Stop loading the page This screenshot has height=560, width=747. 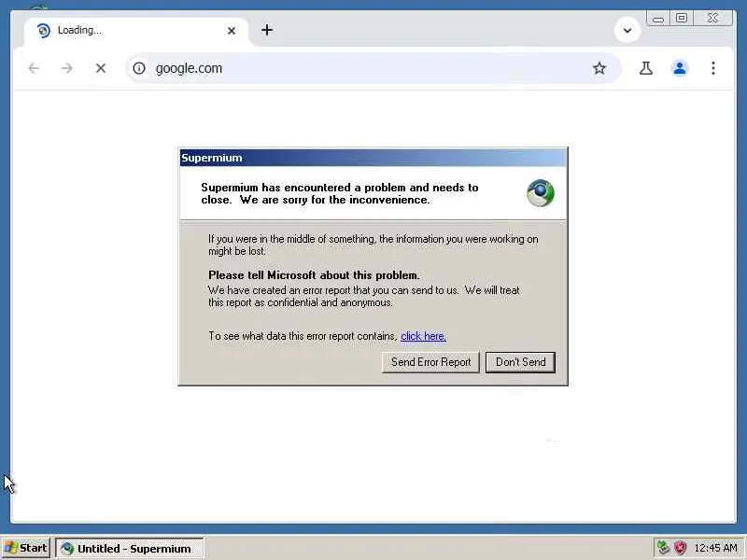tap(101, 68)
